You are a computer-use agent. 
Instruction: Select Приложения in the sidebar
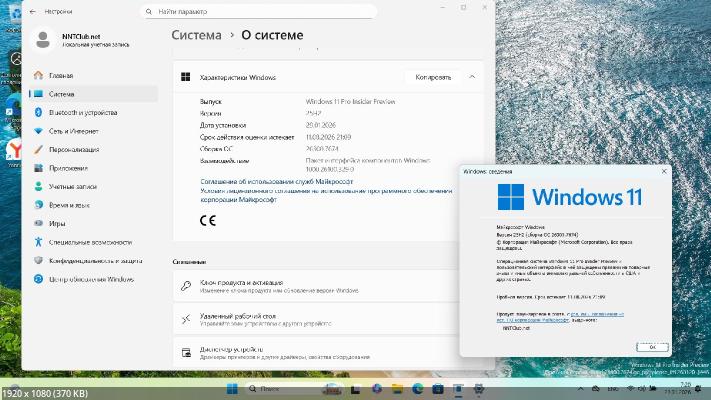point(68,168)
